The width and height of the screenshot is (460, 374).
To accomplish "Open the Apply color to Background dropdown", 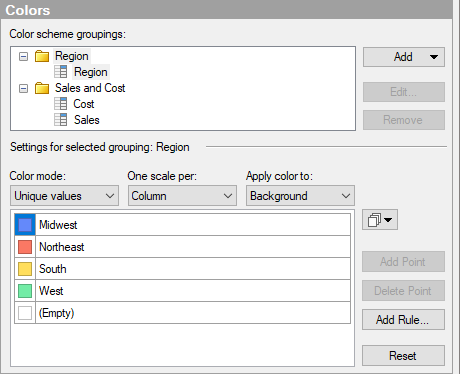I will click(300, 196).
